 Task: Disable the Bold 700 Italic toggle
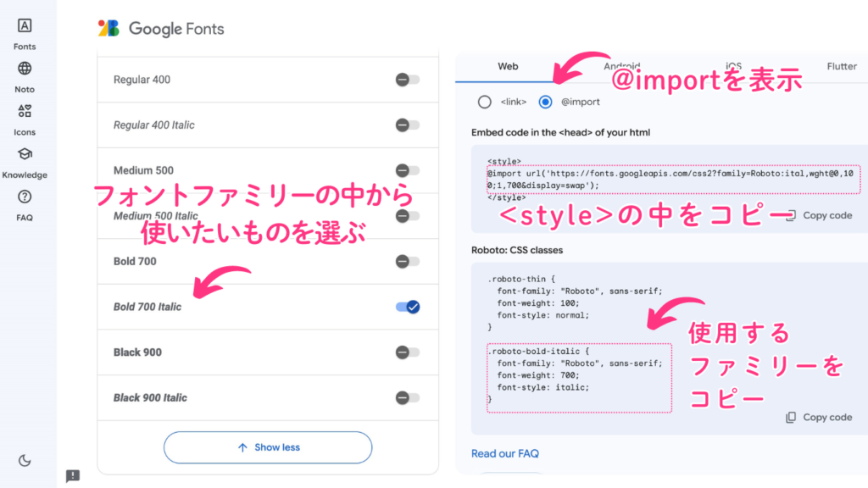tap(408, 307)
